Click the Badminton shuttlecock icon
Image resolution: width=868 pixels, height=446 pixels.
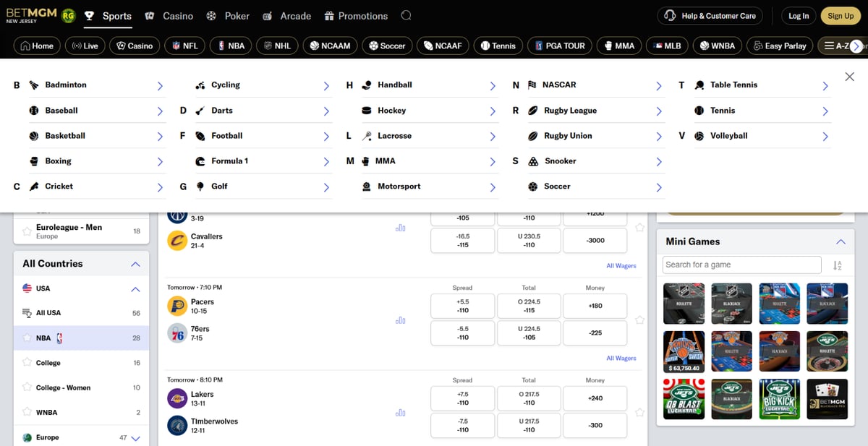click(x=34, y=85)
